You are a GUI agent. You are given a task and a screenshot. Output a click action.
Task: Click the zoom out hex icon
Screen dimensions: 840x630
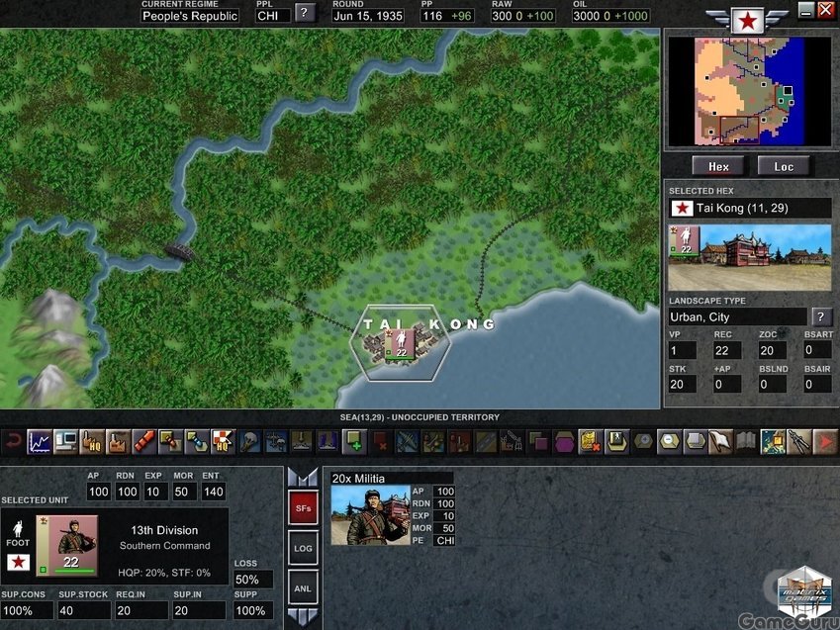coord(669,442)
